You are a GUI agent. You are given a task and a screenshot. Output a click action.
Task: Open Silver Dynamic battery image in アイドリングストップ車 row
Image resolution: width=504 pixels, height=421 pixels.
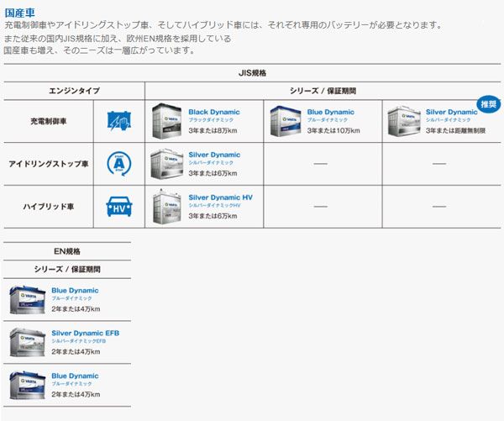[166, 164]
